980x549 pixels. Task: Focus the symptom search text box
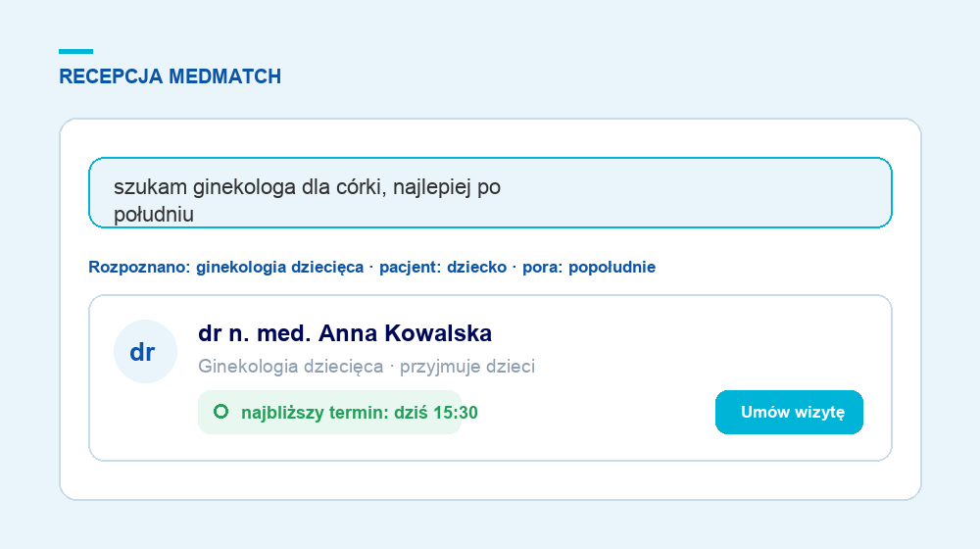pos(490,192)
